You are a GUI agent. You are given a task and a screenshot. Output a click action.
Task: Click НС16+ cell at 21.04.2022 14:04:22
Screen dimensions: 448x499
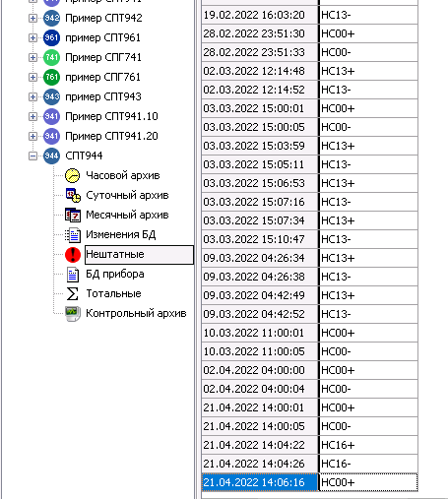pos(368,445)
